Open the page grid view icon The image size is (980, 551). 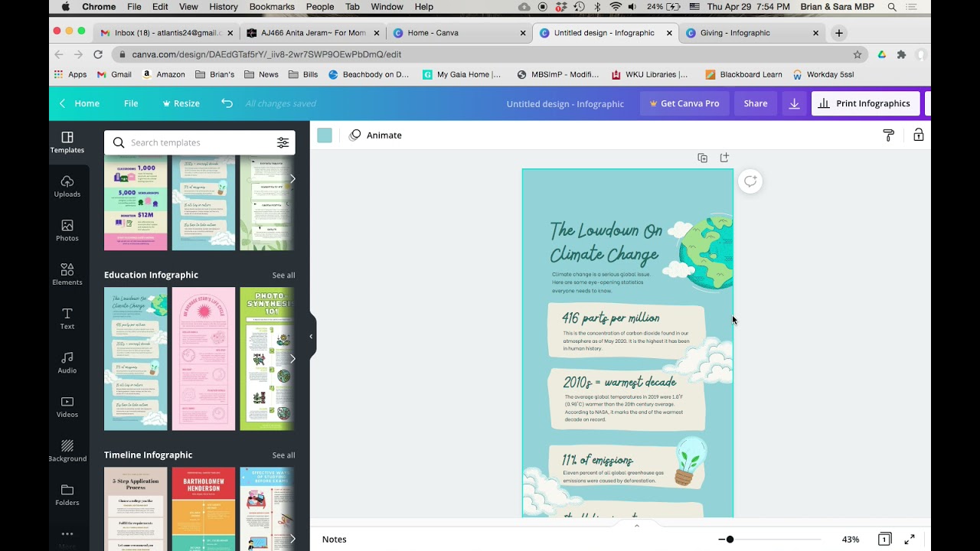pyautogui.click(x=884, y=540)
